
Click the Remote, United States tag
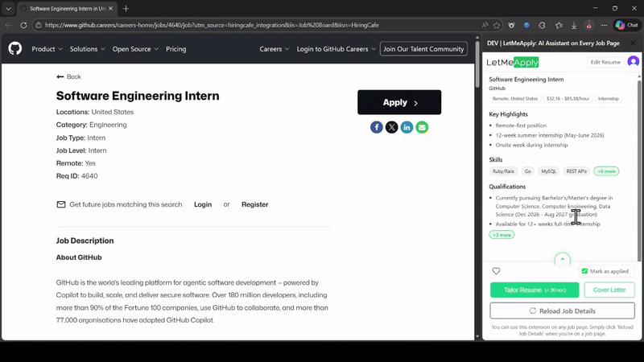(515, 98)
